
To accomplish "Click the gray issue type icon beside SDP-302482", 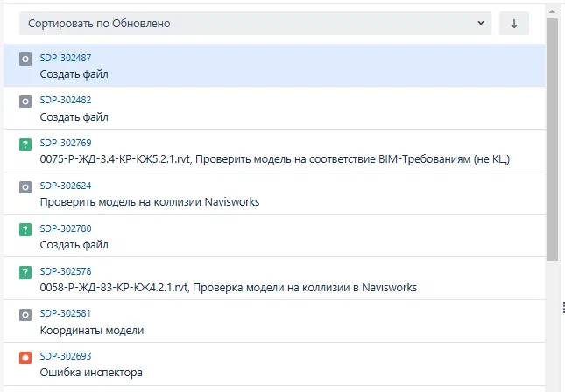I will (x=25, y=101).
